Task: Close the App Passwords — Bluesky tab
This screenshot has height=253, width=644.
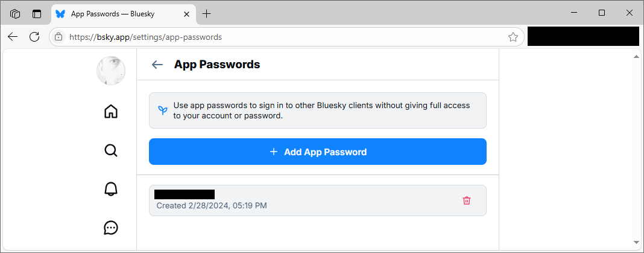Action: click(186, 14)
